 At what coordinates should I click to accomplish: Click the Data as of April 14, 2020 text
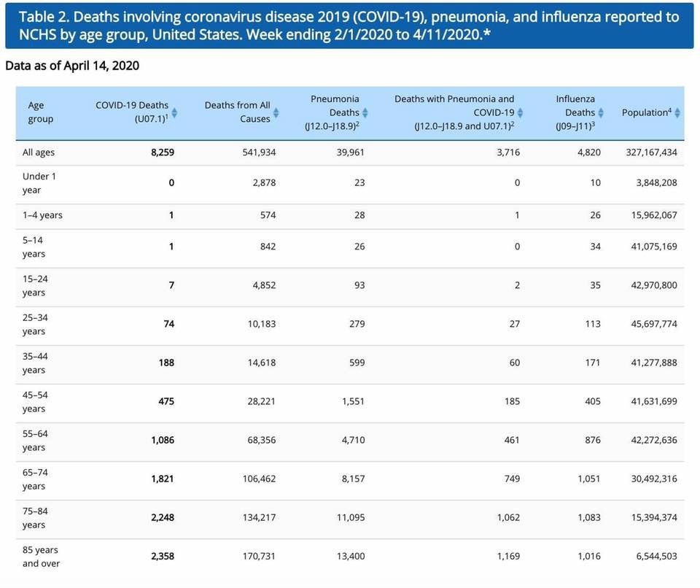tap(72, 66)
